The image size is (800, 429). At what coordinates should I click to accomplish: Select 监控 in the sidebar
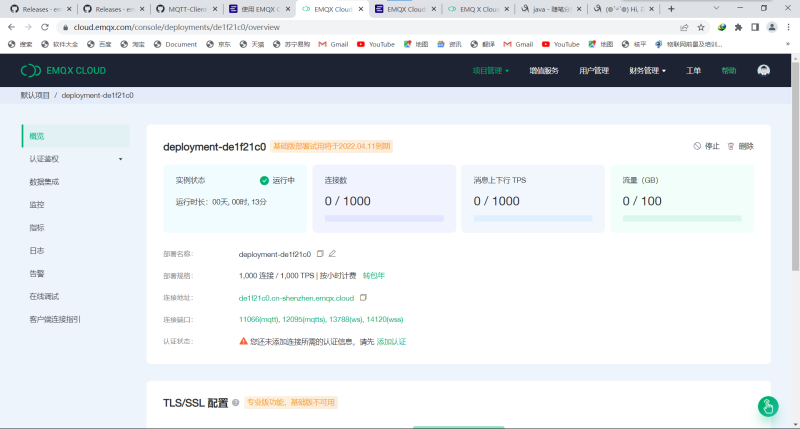(76, 205)
